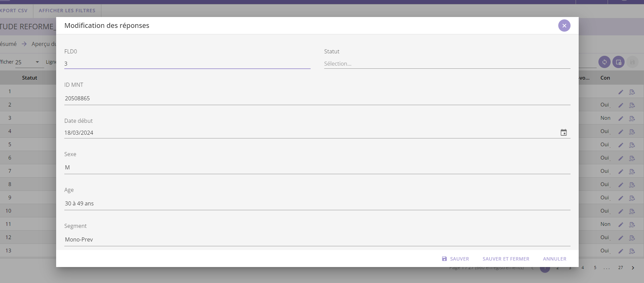Click the edit pencil for row 10
Image resolution: width=644 pixels, height=283 pixels.
[x=621, y=211]
